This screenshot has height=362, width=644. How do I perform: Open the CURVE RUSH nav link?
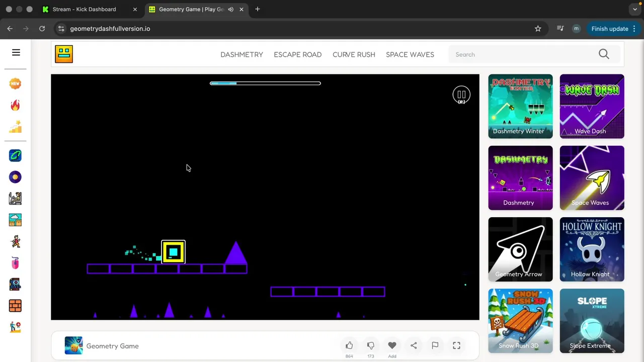(354, 54)
